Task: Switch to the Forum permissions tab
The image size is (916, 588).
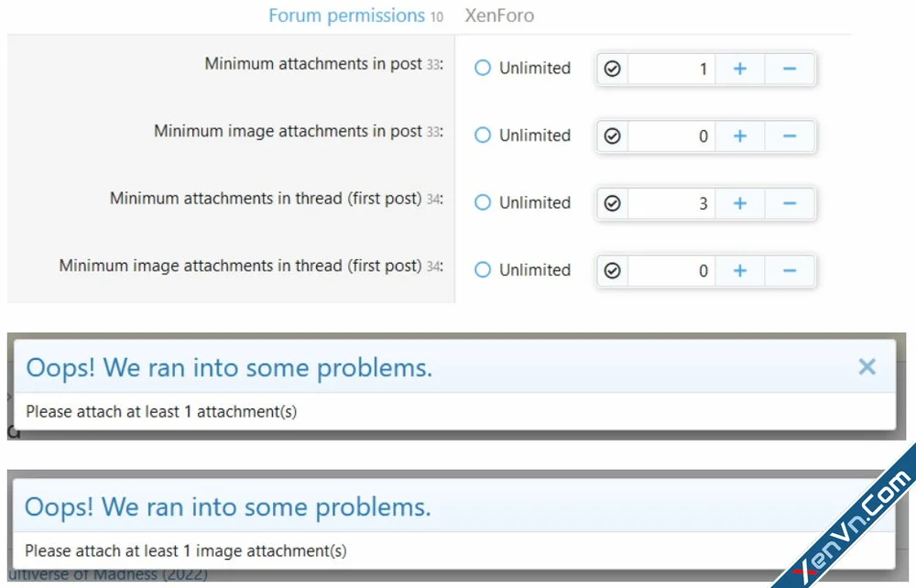Action: pos(345,16)
